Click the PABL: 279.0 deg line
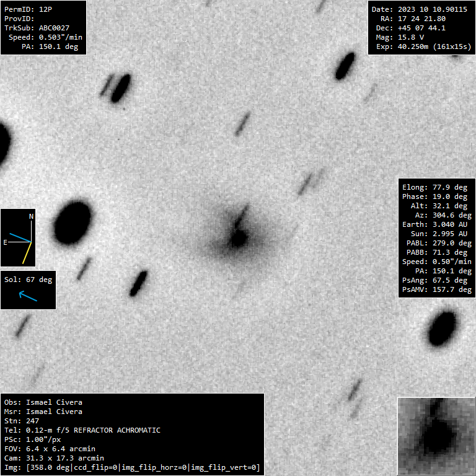Viewport: 476px width, 476px height. (439, 243)
